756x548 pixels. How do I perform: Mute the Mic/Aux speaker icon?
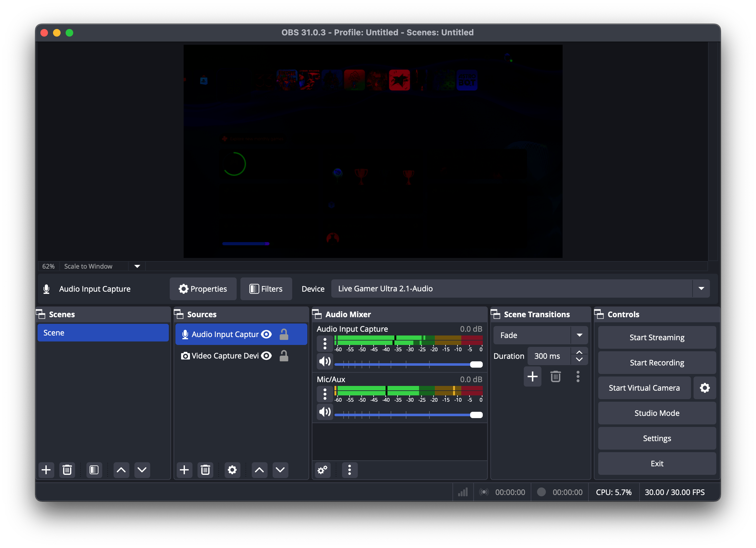tap(325, 412)
